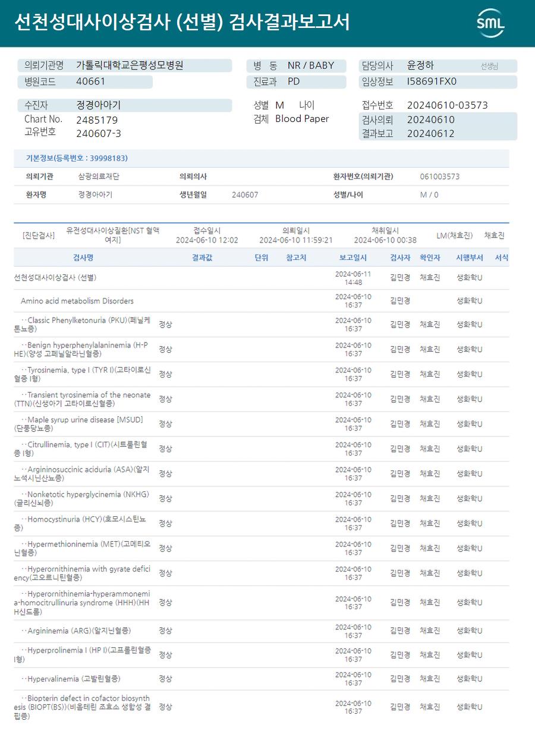Select the Amino acid metabolism Disorders row
This screenshot has width=535, height=756.
pos(262,301)
